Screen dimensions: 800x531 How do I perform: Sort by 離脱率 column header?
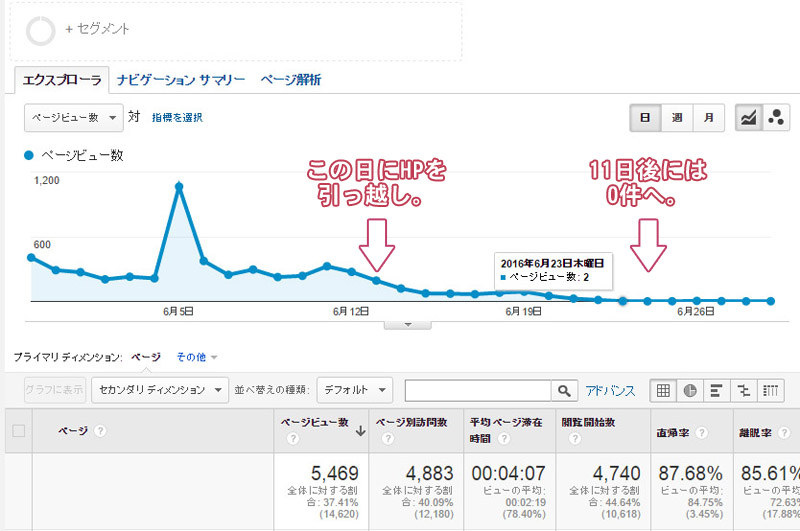pos(755,433)
